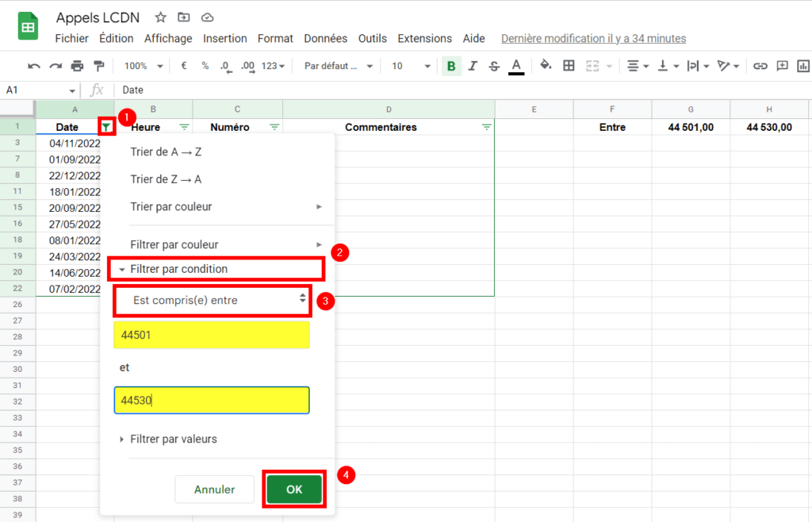Open the Aide menu
The image size is (812, 522).
click(x=474, y=38)
